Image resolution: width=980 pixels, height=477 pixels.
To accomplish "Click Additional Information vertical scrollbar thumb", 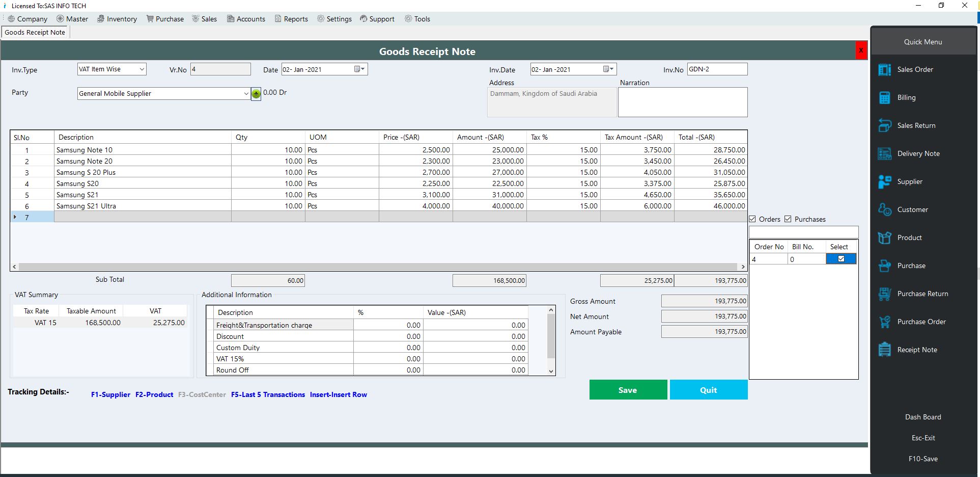I will pyautogui.click(x=551, y=336).
